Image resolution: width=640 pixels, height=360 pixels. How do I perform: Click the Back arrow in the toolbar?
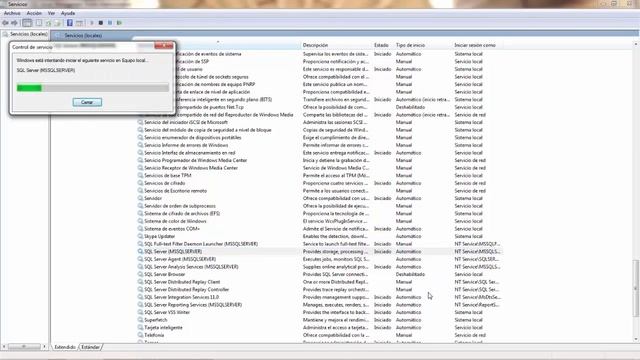tap(5, 23)
